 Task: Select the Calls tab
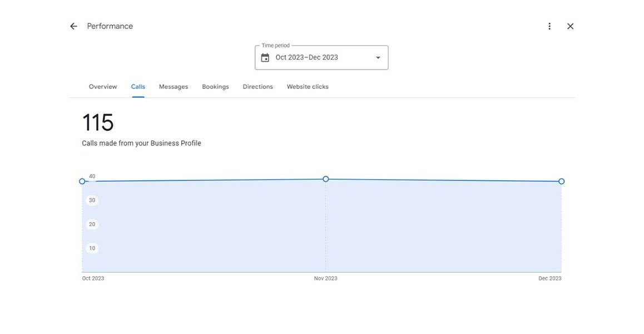coord(138,87)
